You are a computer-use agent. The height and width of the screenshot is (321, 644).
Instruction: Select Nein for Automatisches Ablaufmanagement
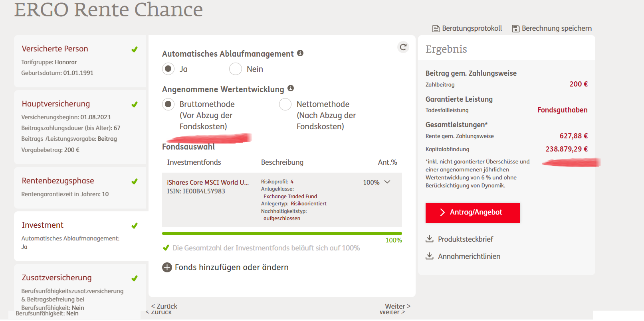pyautogui.click(x=236, y=69)
